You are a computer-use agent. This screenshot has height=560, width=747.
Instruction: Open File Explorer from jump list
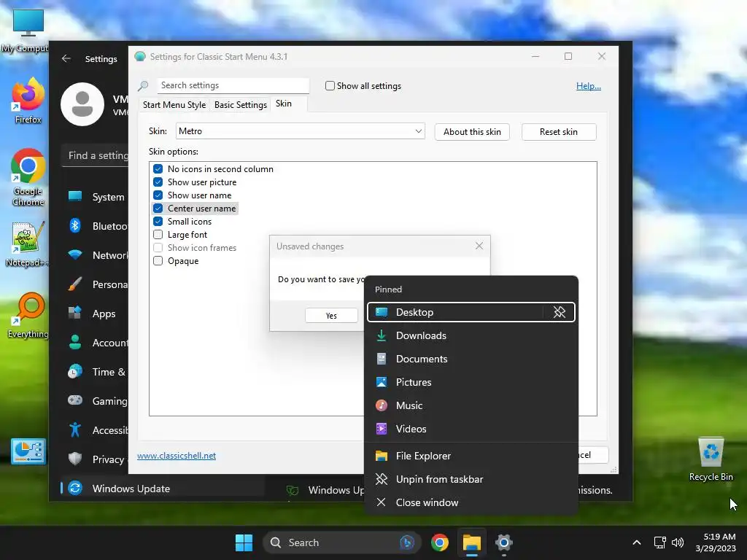pos(471,456)
